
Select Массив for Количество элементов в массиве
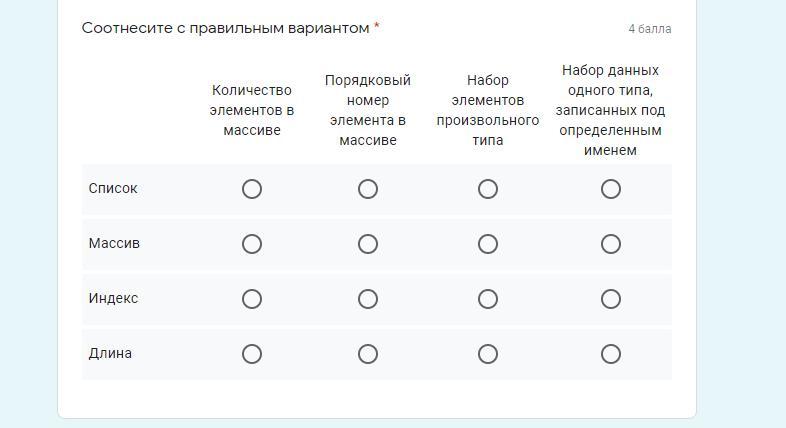click(x=252, y=244)
